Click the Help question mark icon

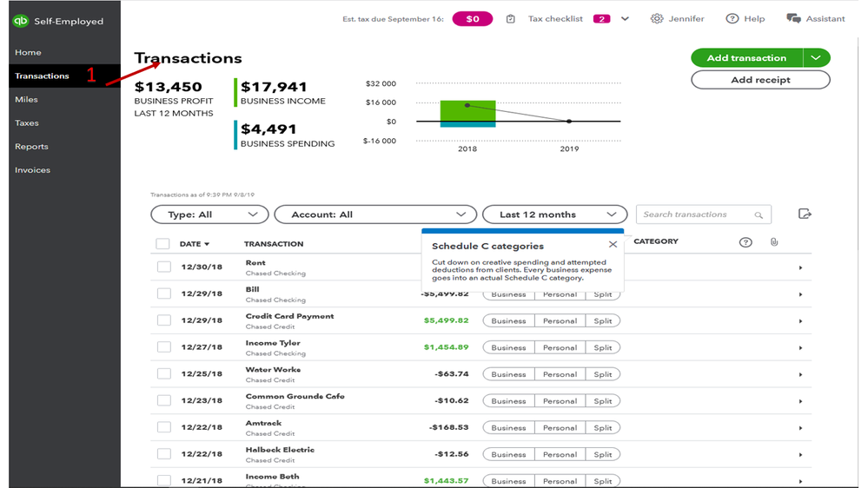[732, 19]
